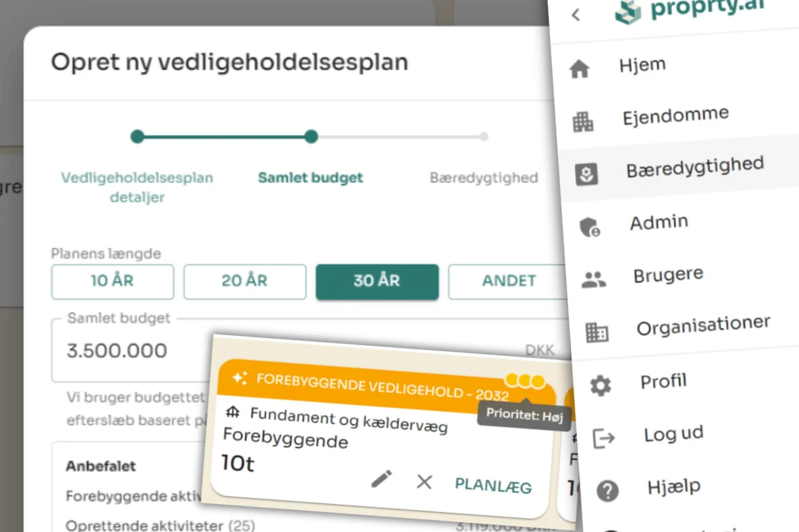Choose the 30 ÅR plan length
799x532 pixels.
pos(377,281)
